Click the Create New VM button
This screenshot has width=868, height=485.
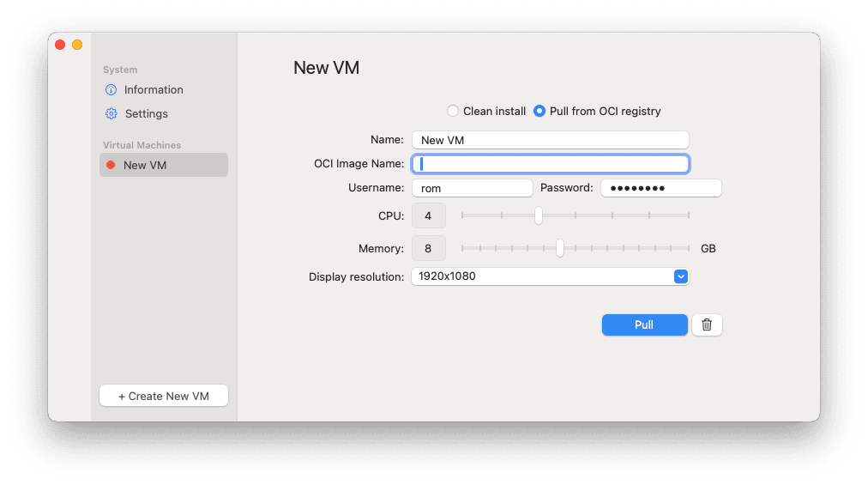coord(164,396)
